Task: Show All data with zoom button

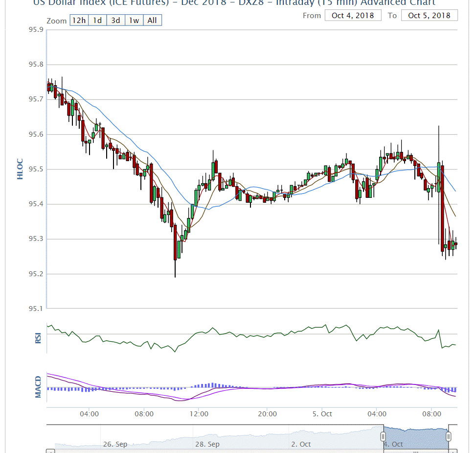Action: pyautogui.click(x=152, y=21)
